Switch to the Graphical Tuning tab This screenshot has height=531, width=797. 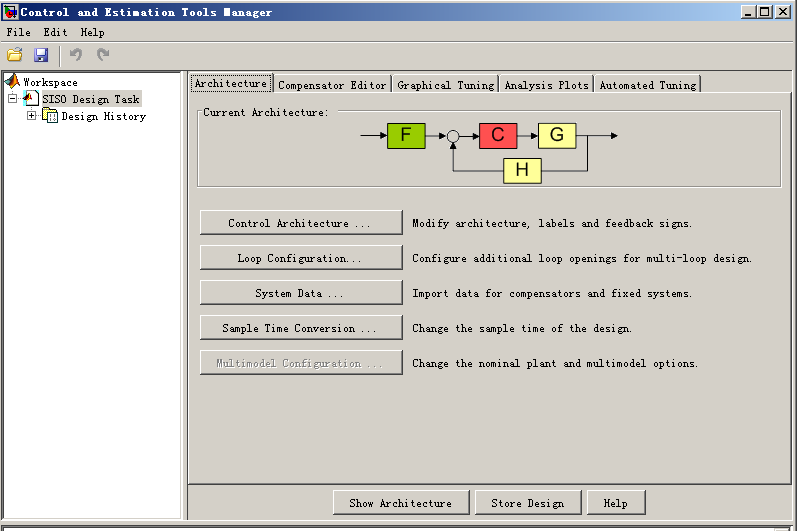[445, 85]
